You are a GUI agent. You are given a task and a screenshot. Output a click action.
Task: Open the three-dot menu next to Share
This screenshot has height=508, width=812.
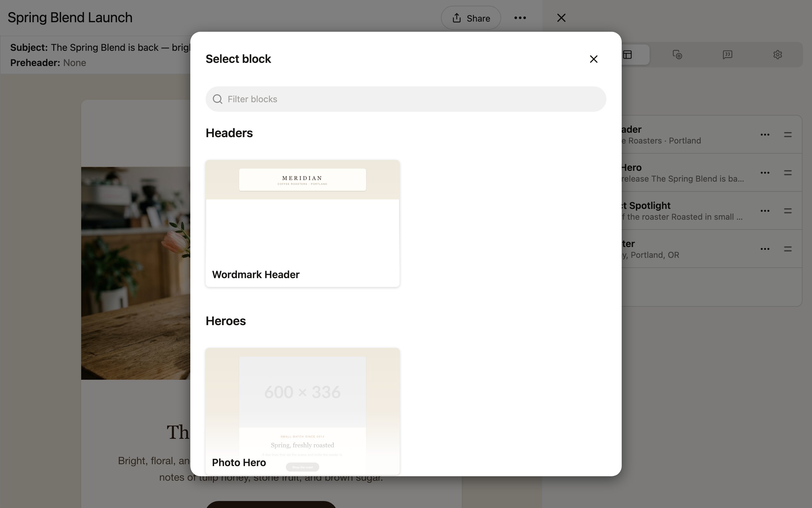pos(520,18)
